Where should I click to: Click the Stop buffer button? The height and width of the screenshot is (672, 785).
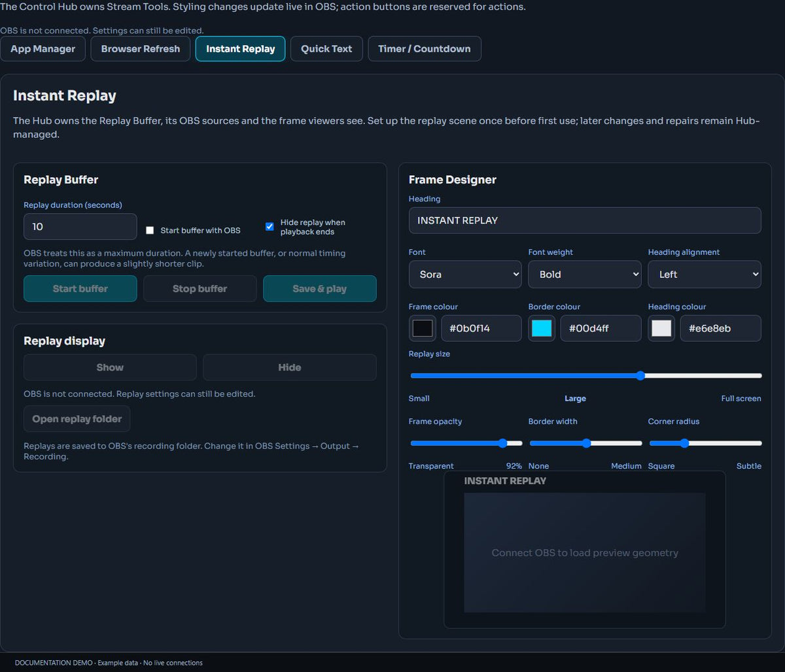[x=200, y=288]
